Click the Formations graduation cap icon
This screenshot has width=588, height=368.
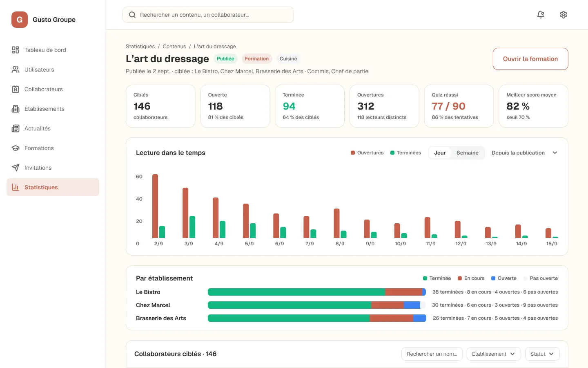click(16, 148)
